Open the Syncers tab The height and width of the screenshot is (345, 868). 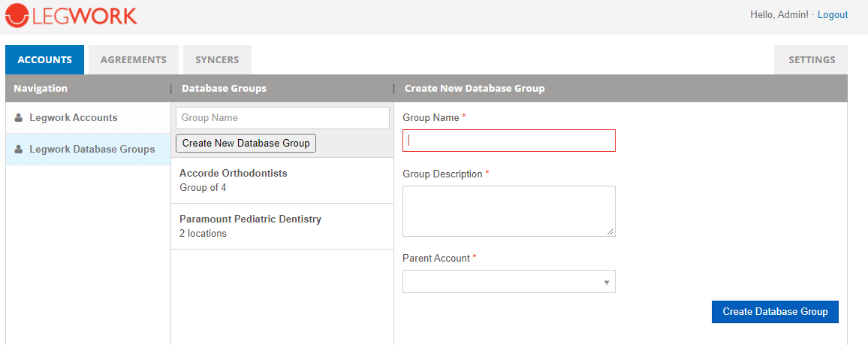tap(217, 60)
